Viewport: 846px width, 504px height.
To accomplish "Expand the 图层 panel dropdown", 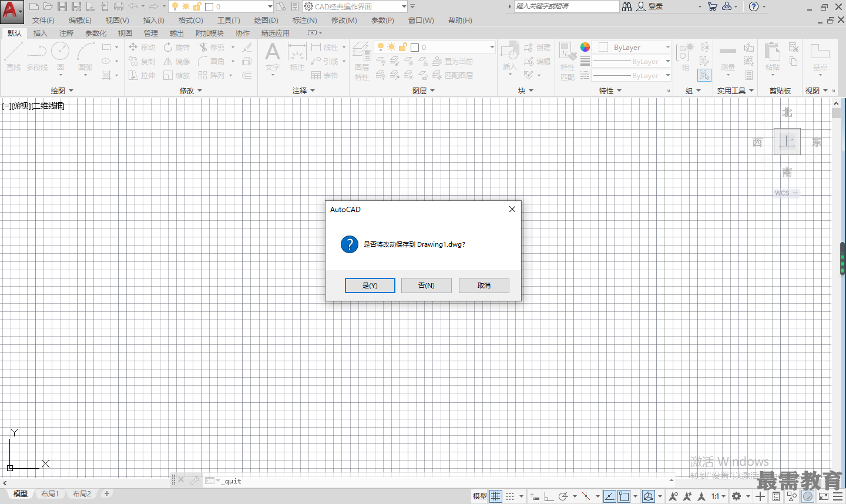I will tap(423, 90).
